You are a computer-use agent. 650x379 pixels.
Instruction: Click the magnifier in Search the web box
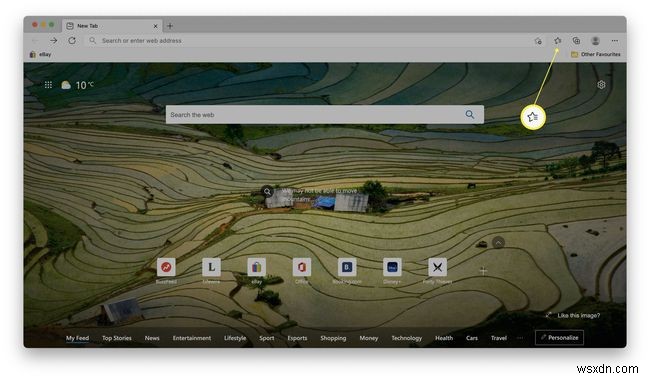(469, 114)
